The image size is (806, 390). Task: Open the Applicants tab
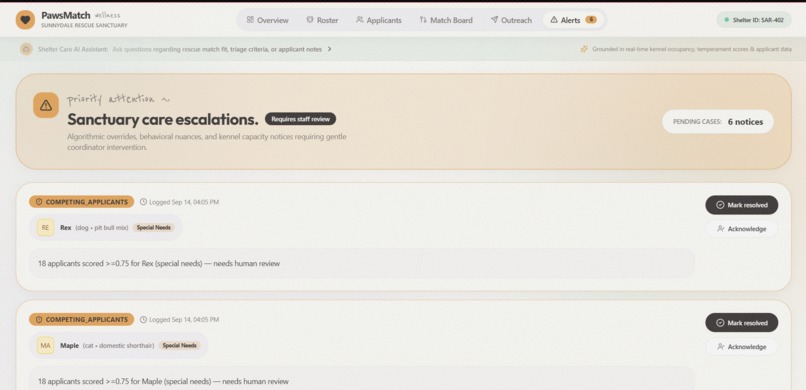pos(379,20)
